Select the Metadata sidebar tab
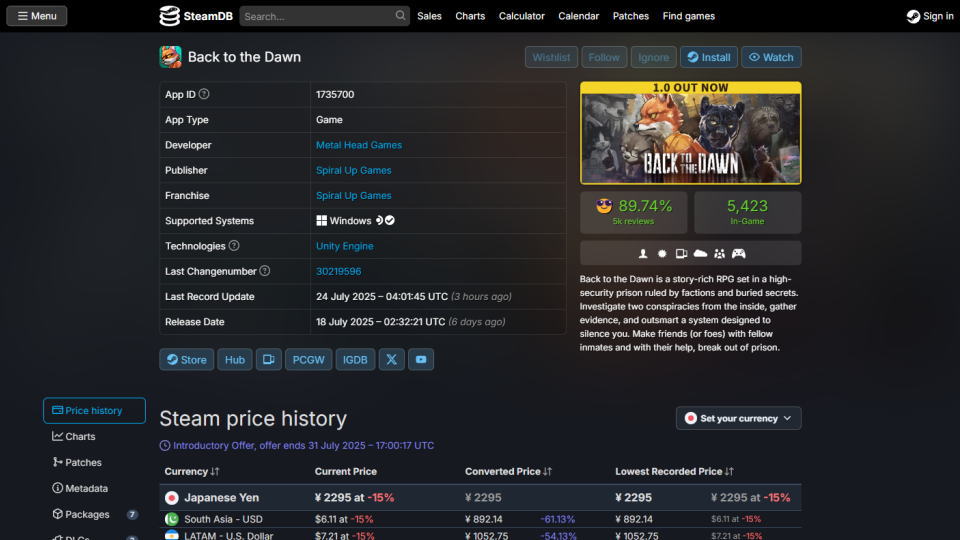This screenshot has width=960, height=540. coord(94,489)
